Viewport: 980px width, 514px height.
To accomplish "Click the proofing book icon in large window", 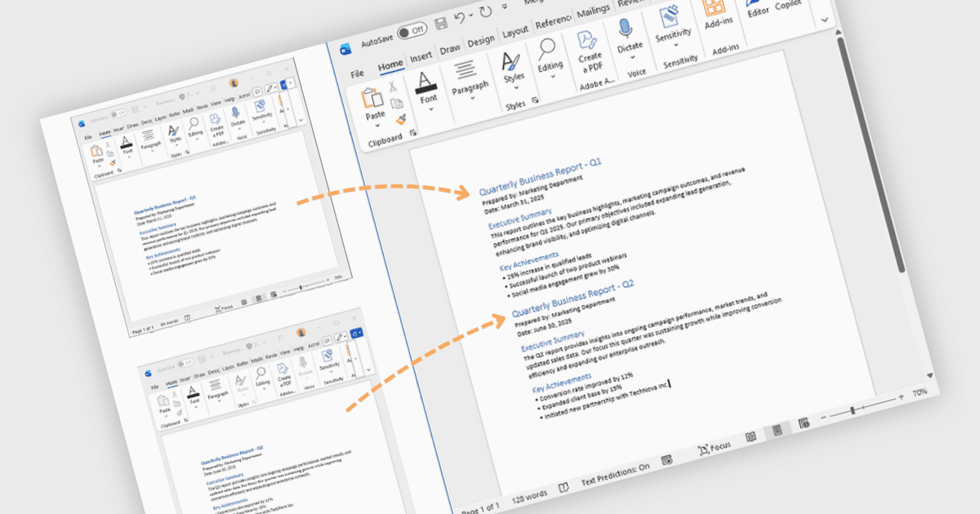I will [563, 487].
